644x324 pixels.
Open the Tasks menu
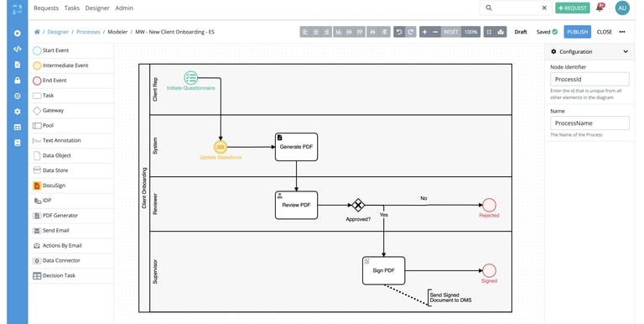point(72,8)
